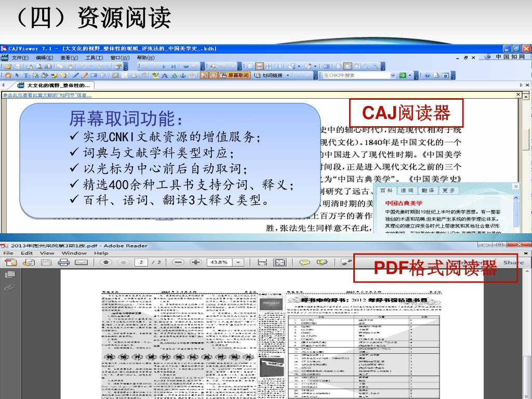Open the Edit menu in Adobe Reader
This screenshot has width=532, height=399.
tap(27, 253)
